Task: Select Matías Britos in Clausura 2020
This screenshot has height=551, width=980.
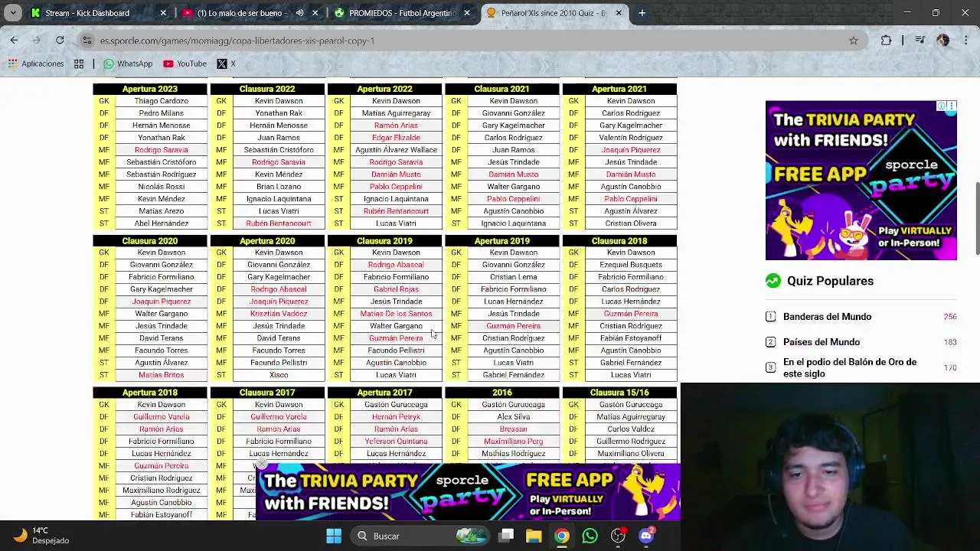Action: coord(162,375)
